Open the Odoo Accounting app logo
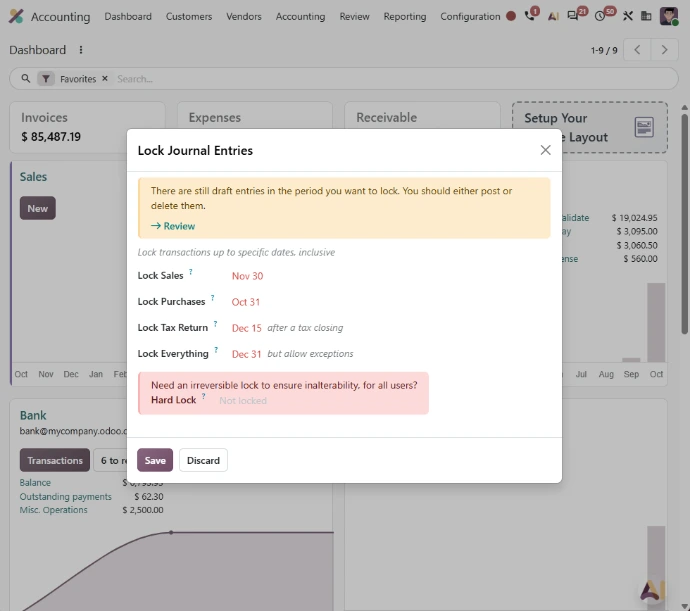Screen dimensions: 690x611 click(x=16, y=16)
